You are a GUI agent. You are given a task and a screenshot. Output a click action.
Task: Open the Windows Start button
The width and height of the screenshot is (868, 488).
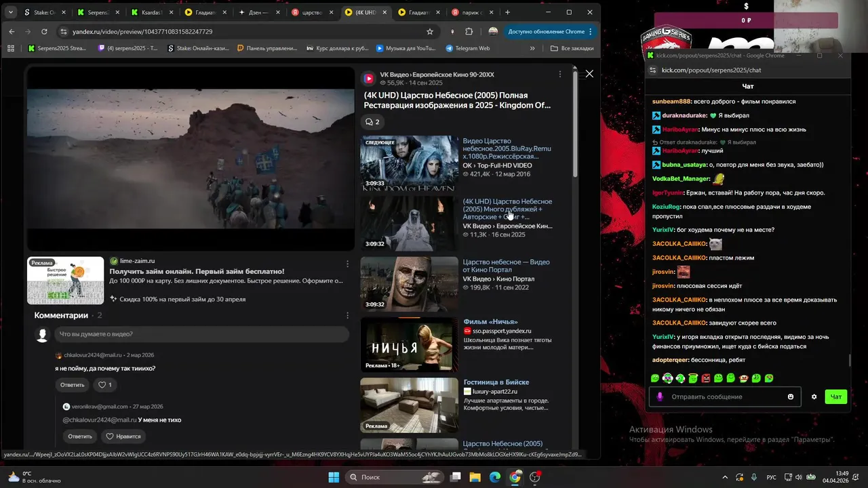point(334,477)
